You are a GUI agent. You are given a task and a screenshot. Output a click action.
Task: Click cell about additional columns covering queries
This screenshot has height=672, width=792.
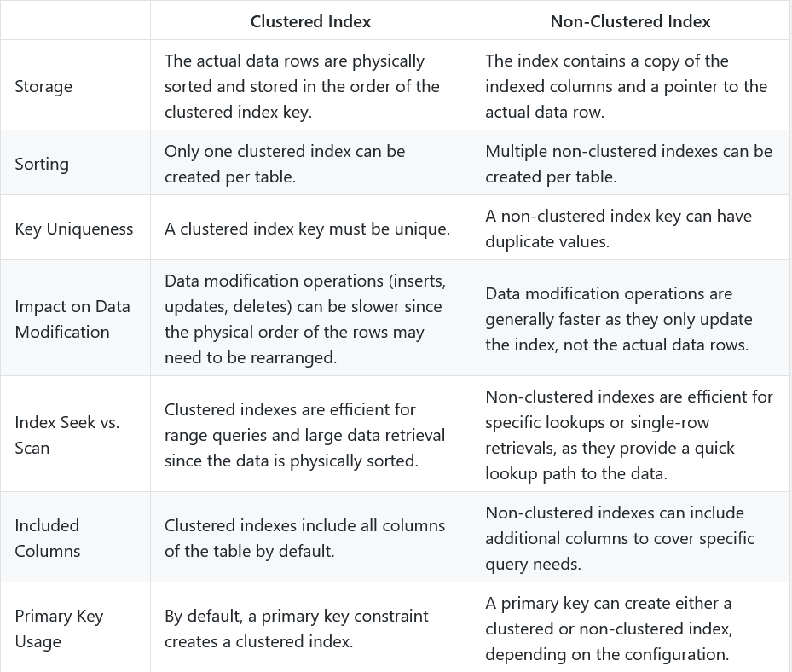620,537
